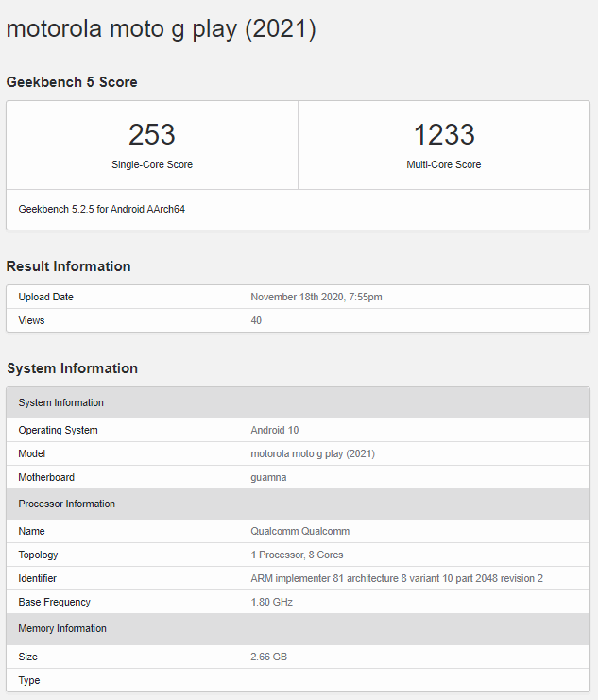Click the Views row label
This screenshot has height=700, width=598.
(31, 320)
